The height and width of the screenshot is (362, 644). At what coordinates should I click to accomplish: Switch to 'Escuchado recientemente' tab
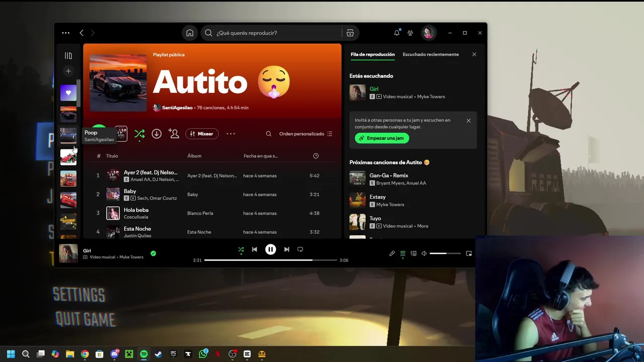(x=431, y=54)
